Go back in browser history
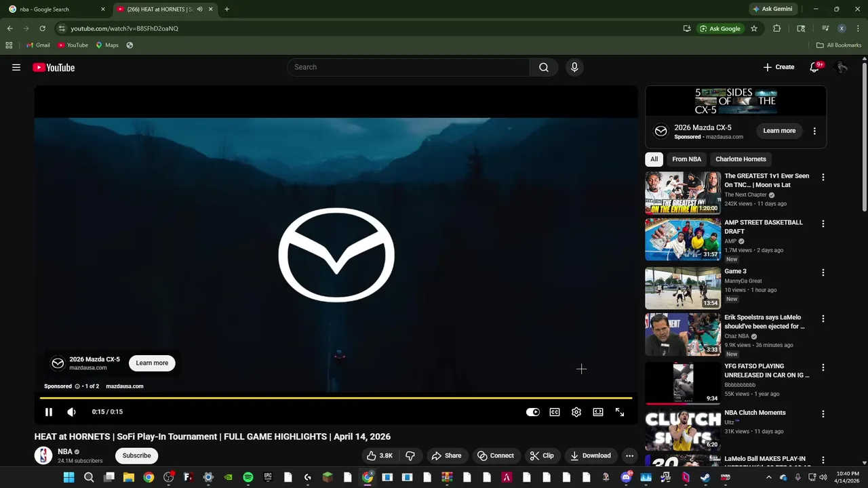Image resolution: width=868 pixels, height=488 pixels. coord(9,28)
